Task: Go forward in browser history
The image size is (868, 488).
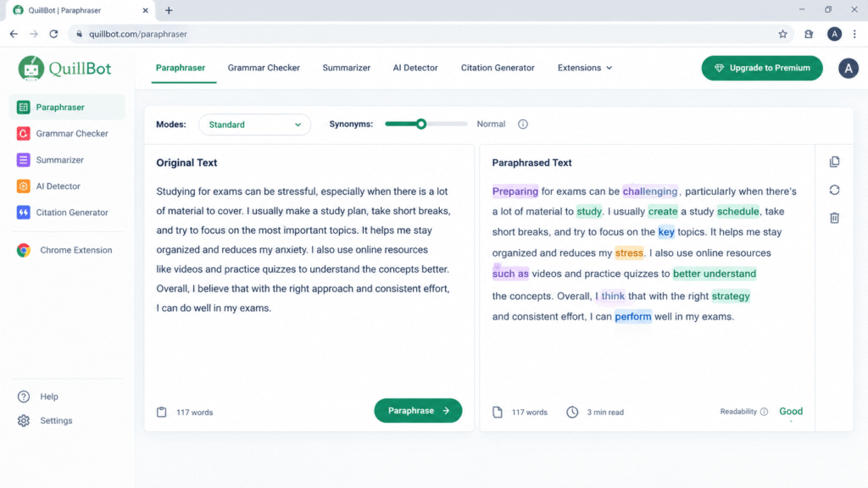Action: (34, 34)
